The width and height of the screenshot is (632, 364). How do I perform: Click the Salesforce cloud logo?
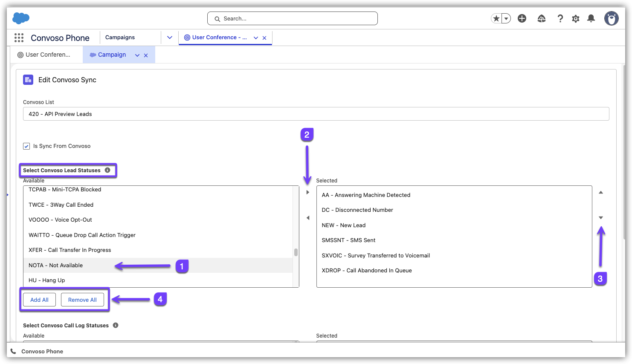[x=21, y=18]
